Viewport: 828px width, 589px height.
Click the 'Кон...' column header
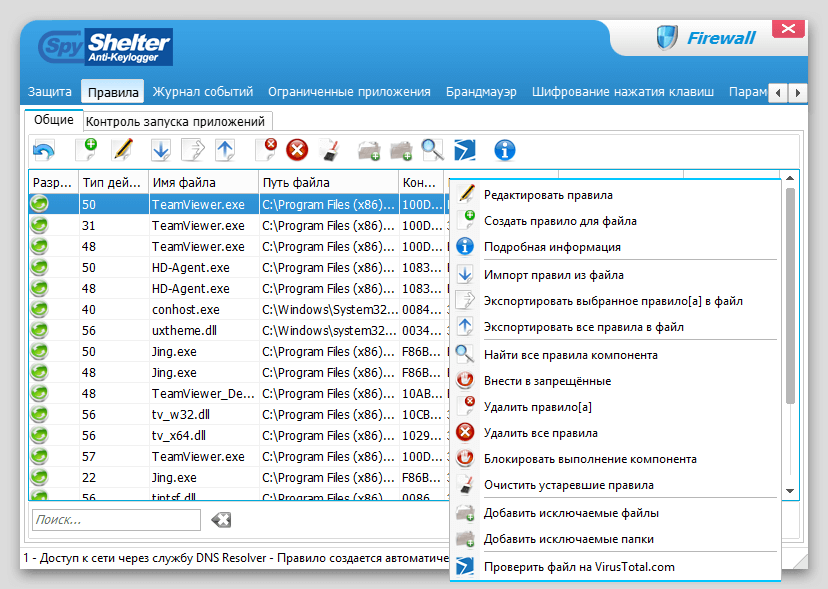[x=421, y=182]
